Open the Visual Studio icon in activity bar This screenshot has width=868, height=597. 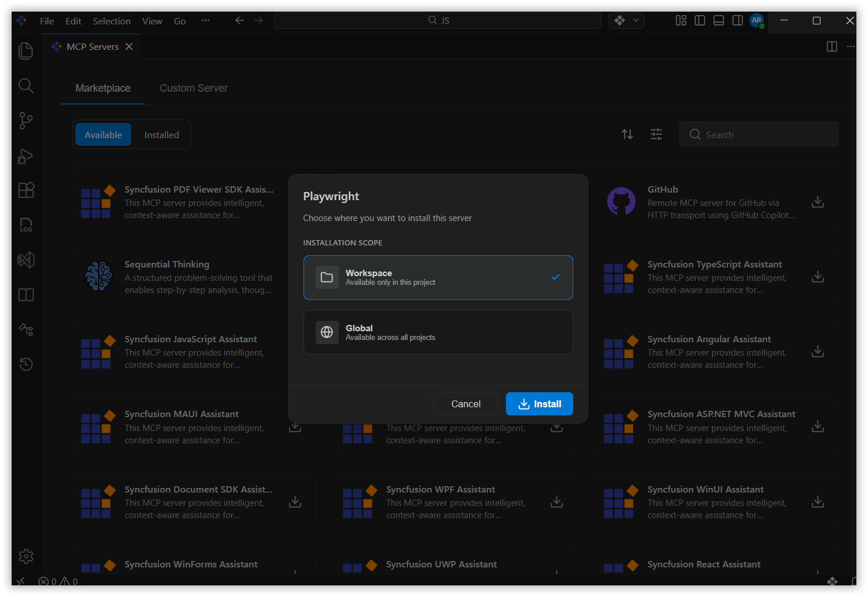coord(26,260)
